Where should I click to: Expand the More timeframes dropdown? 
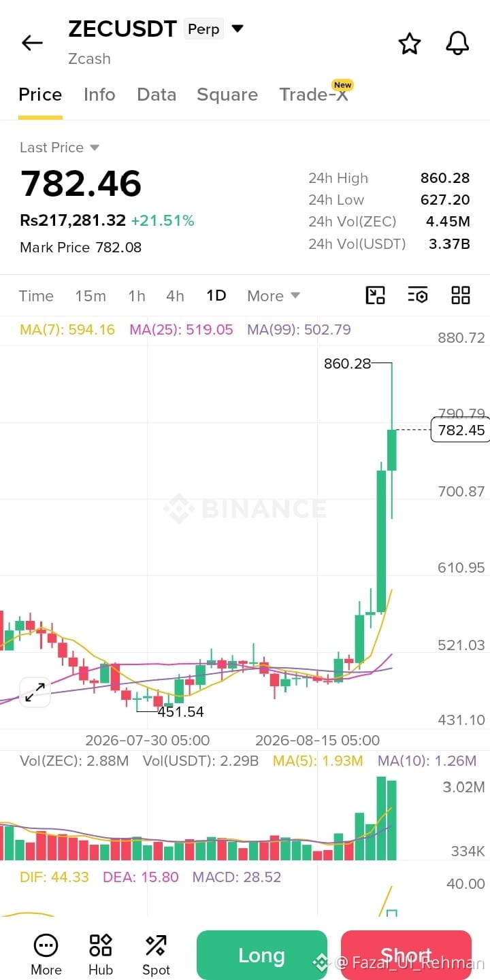pos(274,296)
